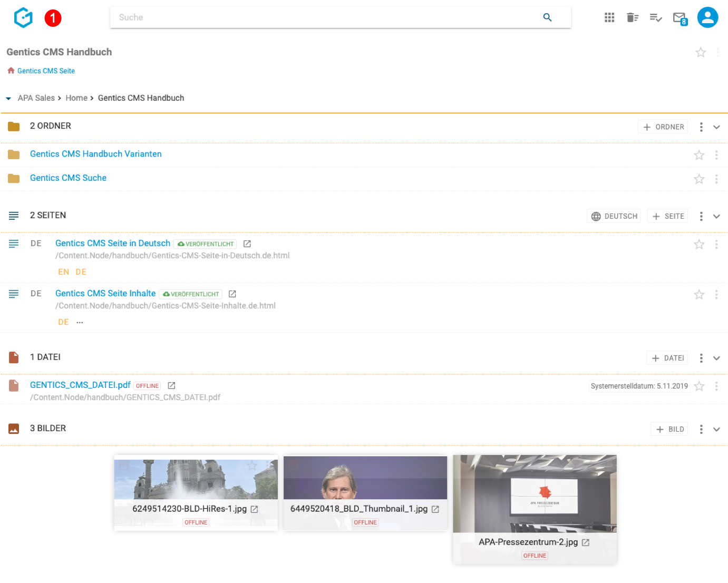Open the Bilder section three-dot menu
The image size is (728, 583).
pos(701,429)
